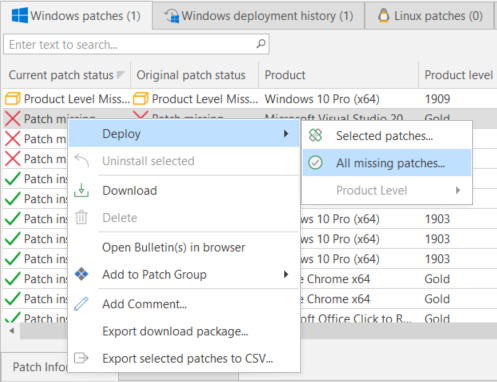Click the yellow box icon in Current status
This screenshot has width=497, height=382.
tap(13, 99)
